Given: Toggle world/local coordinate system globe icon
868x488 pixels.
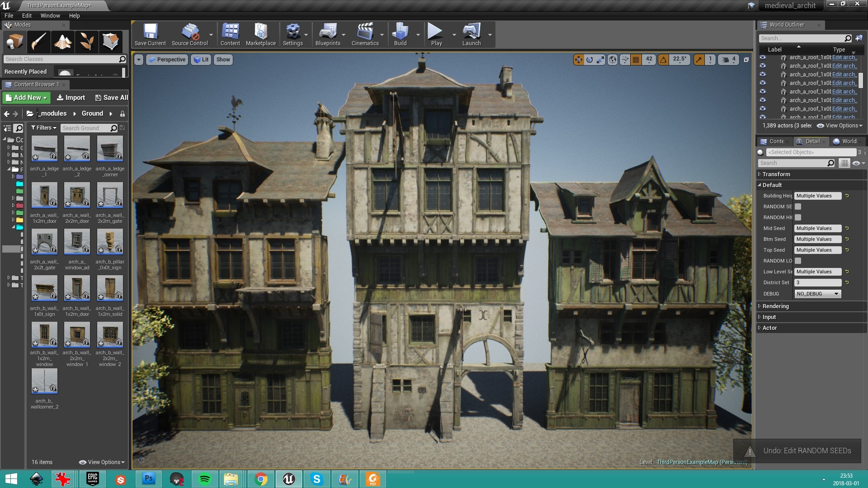Looking at the screenshot, I should pyautogui.click(x=612, y=60).
